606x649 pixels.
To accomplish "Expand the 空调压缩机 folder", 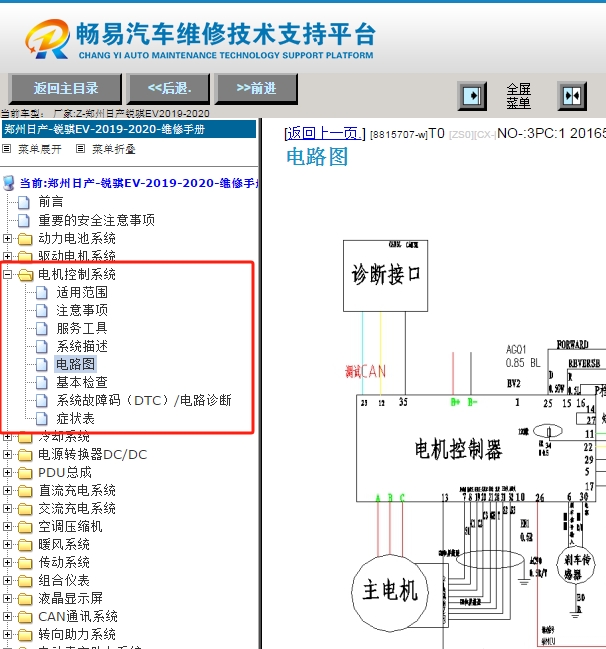I will [x=7, y=526].
